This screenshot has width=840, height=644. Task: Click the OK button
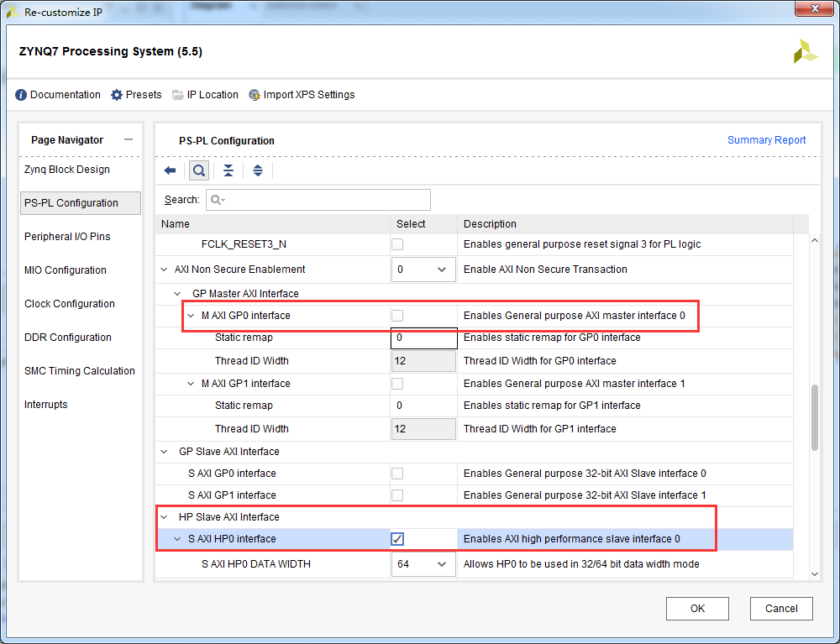tap(697, 609)
